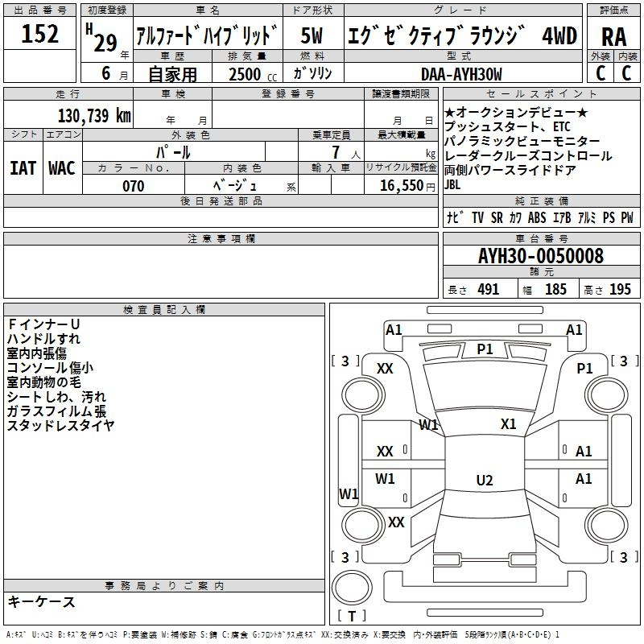The image size is (644, 644).
Task: Click grade エグゼクティブラウンジ 4WD
Action: pos(462,35)
